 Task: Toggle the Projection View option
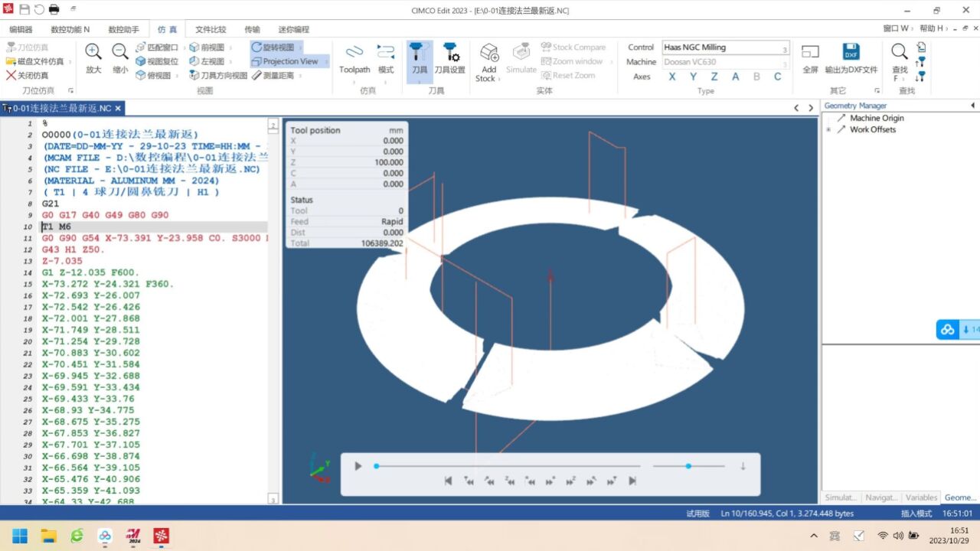coord(289,61)
